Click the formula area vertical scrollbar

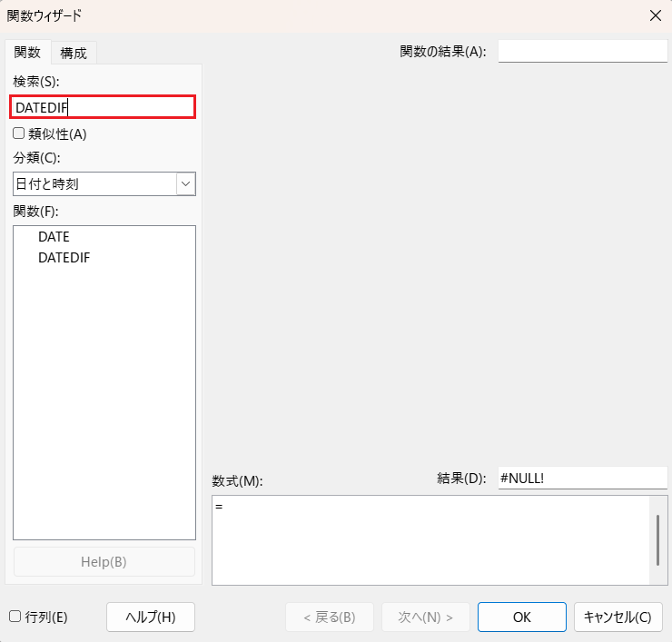coord(657,540)
